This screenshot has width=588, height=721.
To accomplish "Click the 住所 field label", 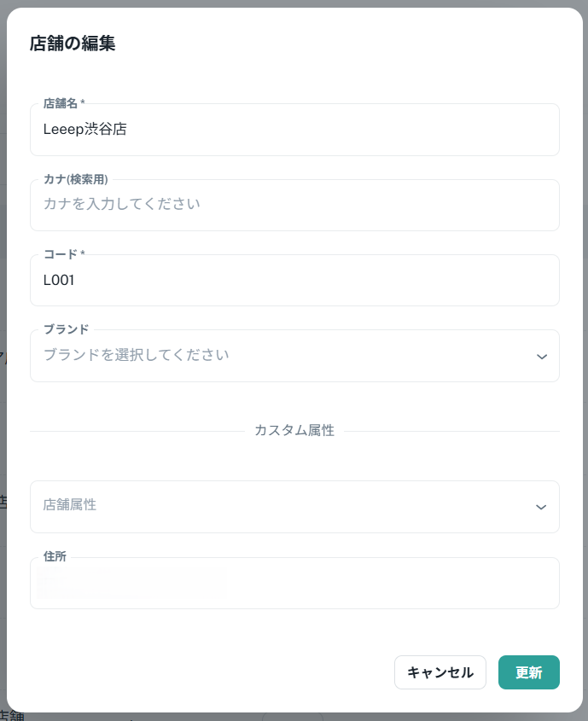I will point(55,556).
